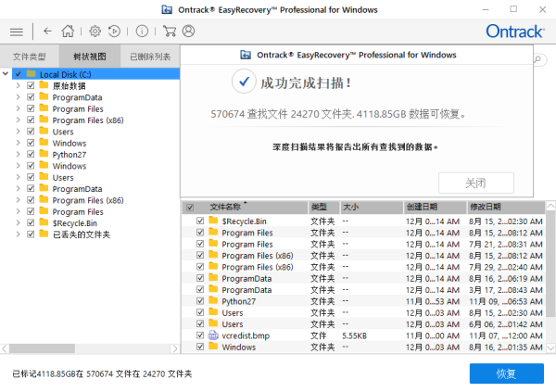Click the $Recycle.Bin folder icon in file list

click(x=213, y=221)
